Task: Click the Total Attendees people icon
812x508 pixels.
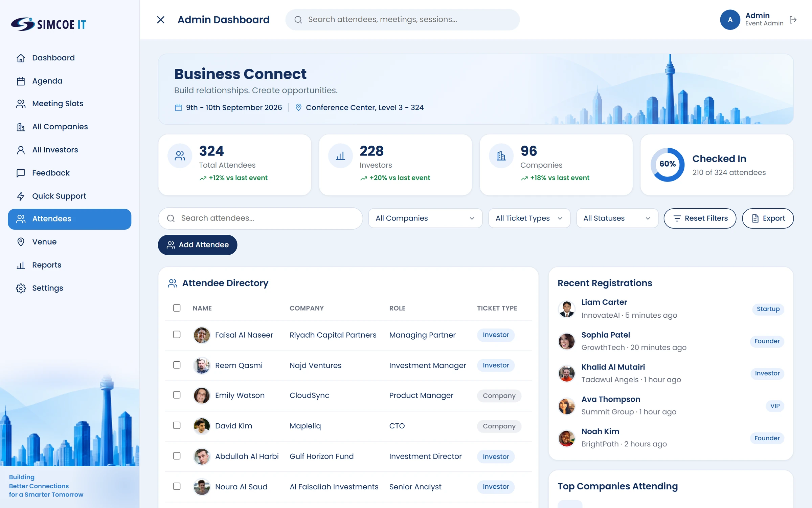Action: (180, 156)
